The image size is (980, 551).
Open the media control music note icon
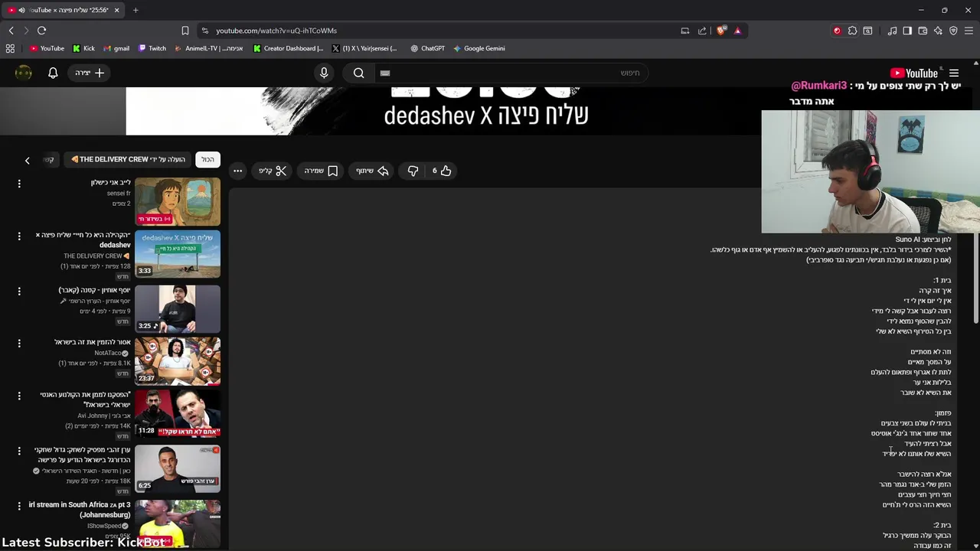pyautogui.click(x=892, y=31)
